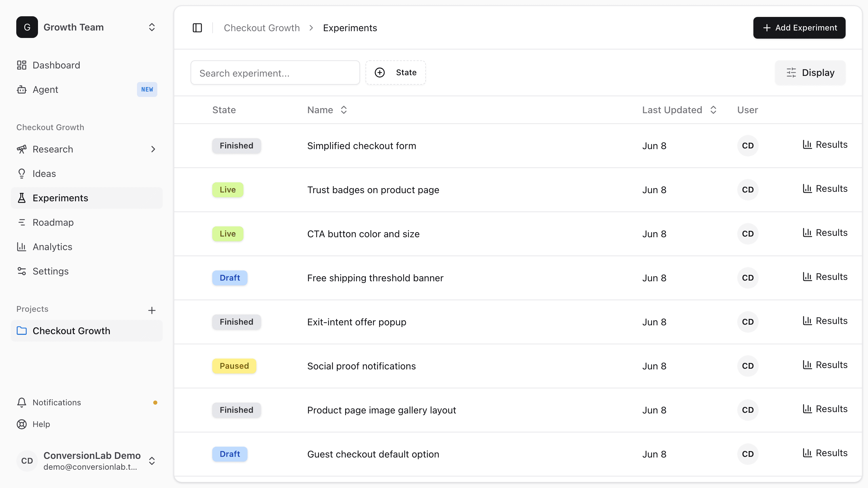
Task: Click CD avatar in Guest checkout row
Action: pos(748,454)
